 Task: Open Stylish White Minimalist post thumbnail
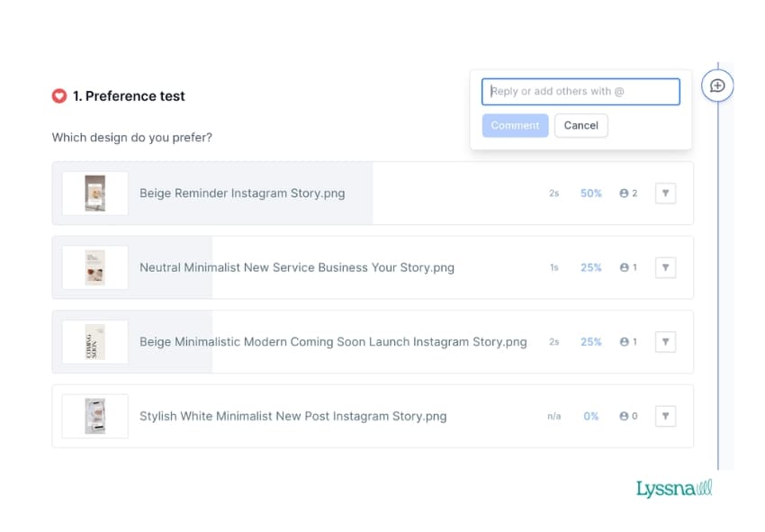(x=94, y=416)
